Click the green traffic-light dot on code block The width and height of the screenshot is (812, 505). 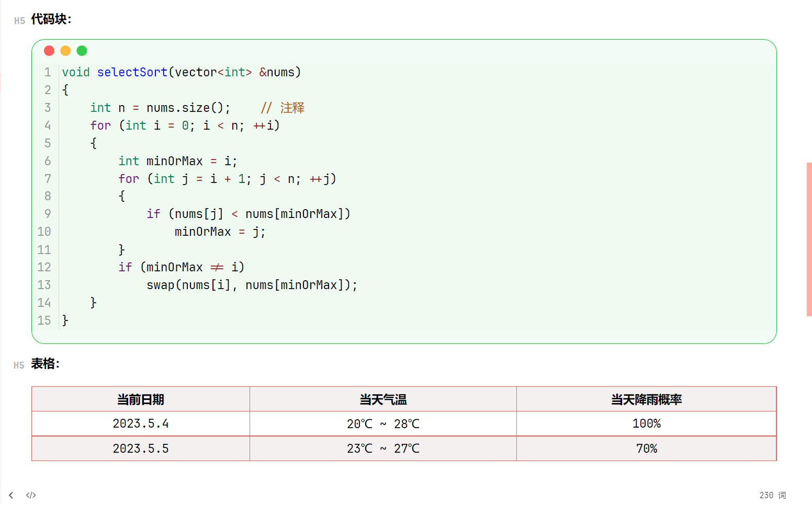(82, 50)
